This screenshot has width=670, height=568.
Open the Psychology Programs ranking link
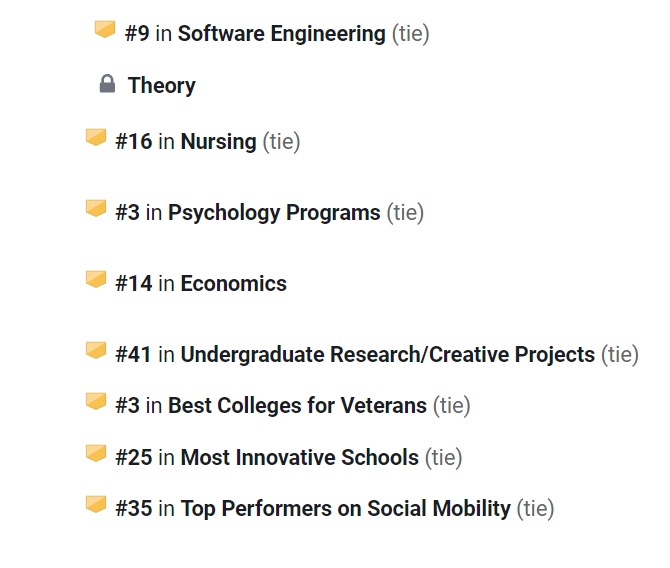click(274, 212)
